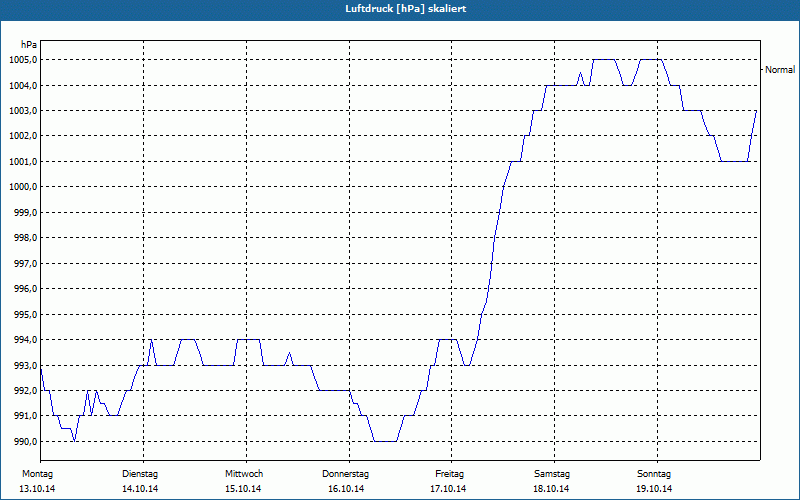Click the date 16.10.14
Image resolution: width=800 pixels, height=500 pixels.
click(346, 489)
